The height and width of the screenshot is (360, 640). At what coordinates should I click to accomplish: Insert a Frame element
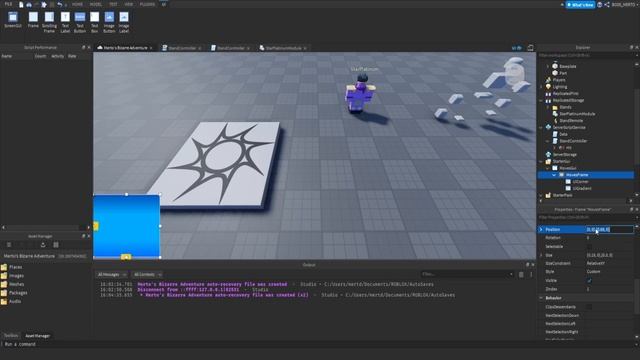[x=33, y=21]
